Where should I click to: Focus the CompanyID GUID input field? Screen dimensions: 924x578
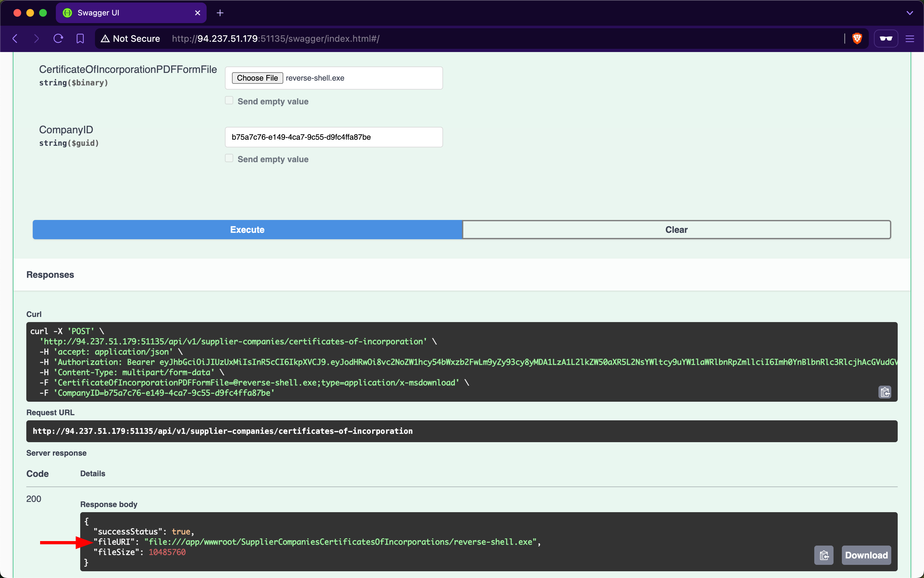click(x=334, y=137)
